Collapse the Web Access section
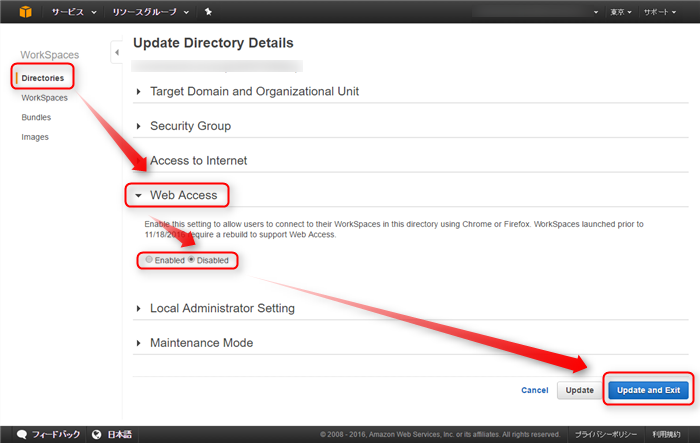 coord(176,195)
